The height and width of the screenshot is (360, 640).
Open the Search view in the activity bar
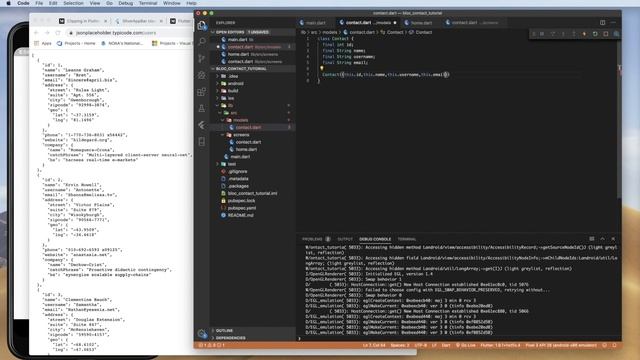(202, 42)
